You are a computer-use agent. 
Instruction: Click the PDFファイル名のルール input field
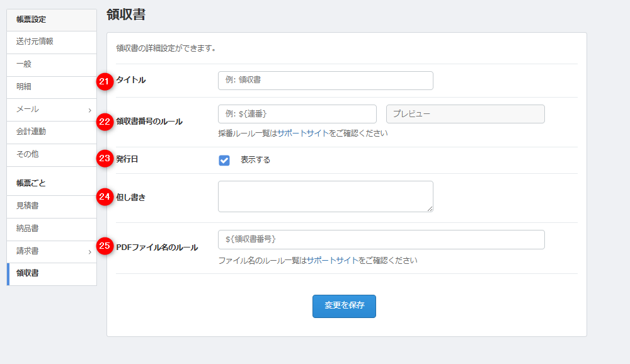coord(381,240)
